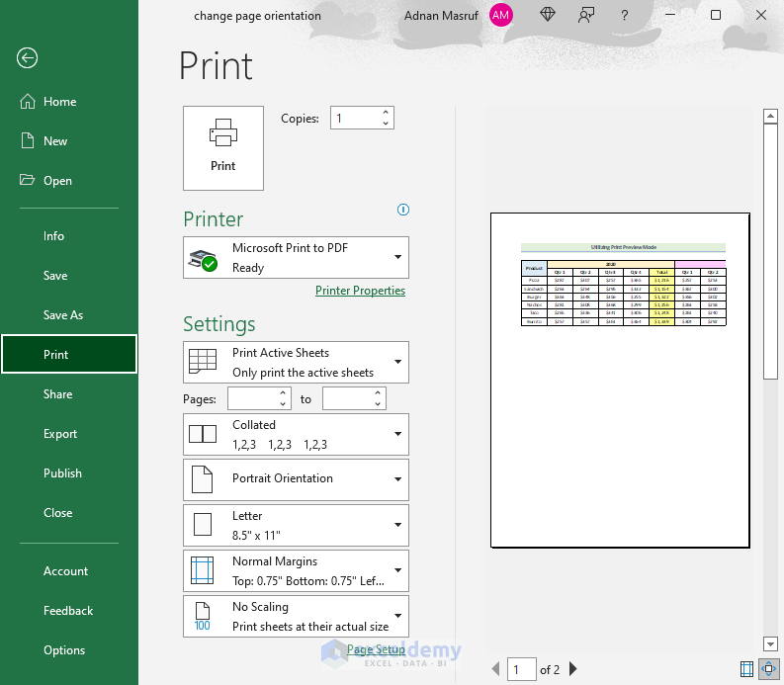Go to next preview page arrow
784x685 pixels.
[573, 669]
